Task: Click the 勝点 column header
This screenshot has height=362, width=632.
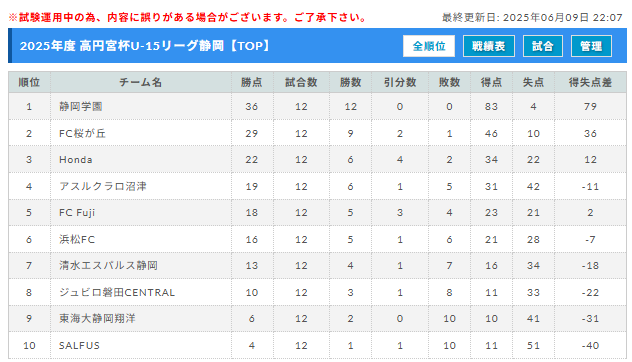Action: point(252,82)
